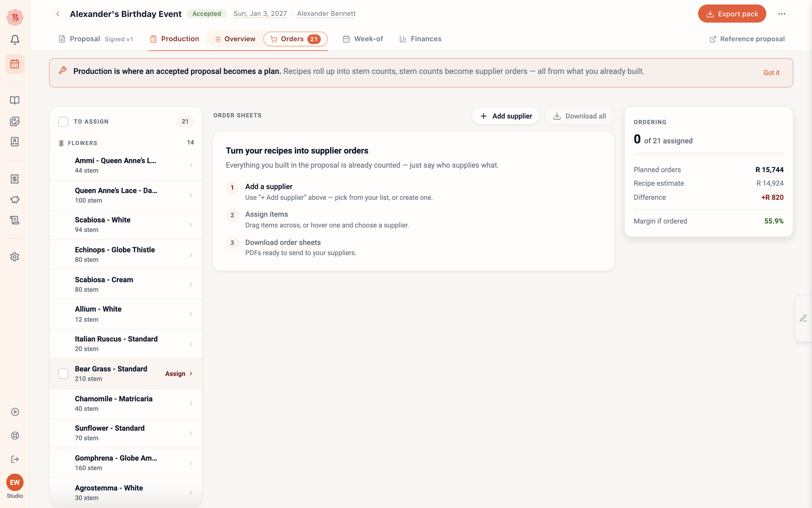Open the Proposal tab
Screen dimensions: 812x508
[96, 39]
